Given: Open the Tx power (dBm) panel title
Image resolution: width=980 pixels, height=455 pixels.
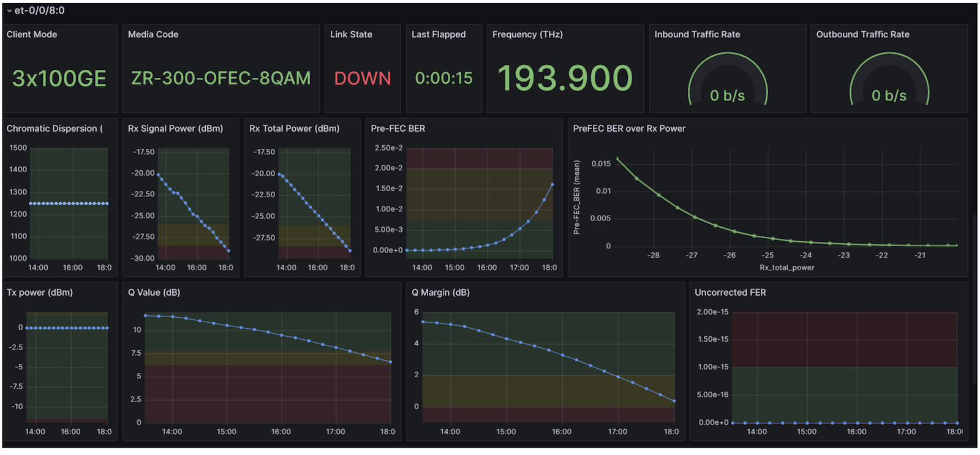Looking at the screenshot, I should click(x=39, y=293).
